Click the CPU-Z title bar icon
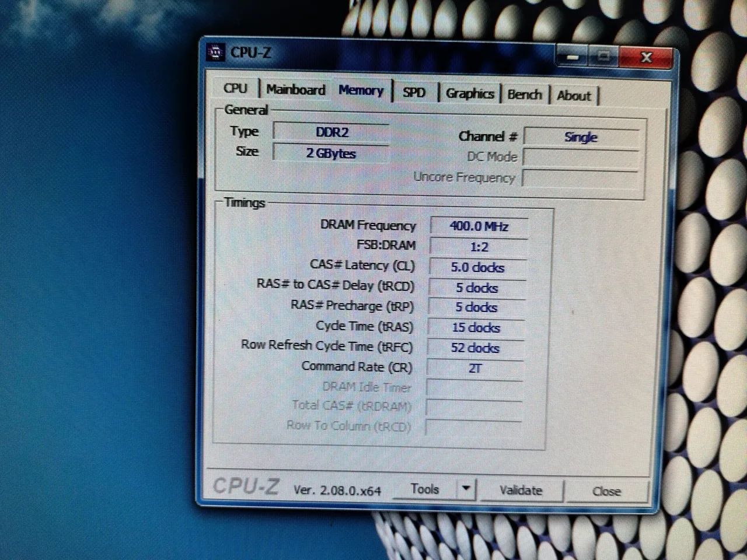Image resolution: width=747 pixels, height=560 pixels. pyautogui.click(x=215, y=52)
